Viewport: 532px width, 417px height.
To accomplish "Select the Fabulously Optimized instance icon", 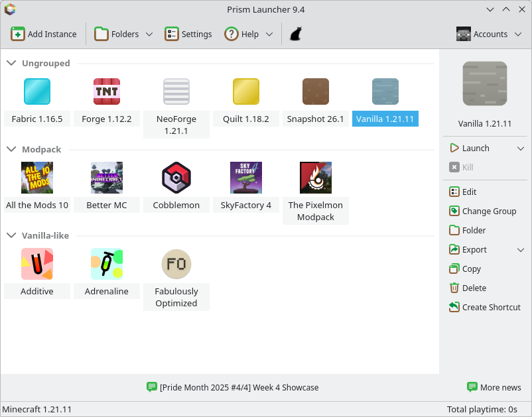I will (x=176, y=264).
